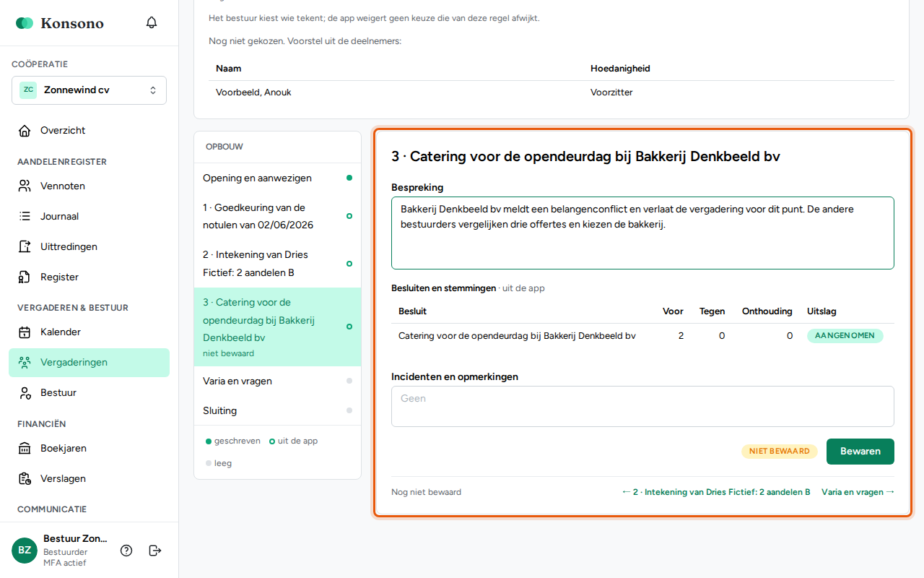
Task: Click the Vennoten people icon
Action: coord(25,186)
